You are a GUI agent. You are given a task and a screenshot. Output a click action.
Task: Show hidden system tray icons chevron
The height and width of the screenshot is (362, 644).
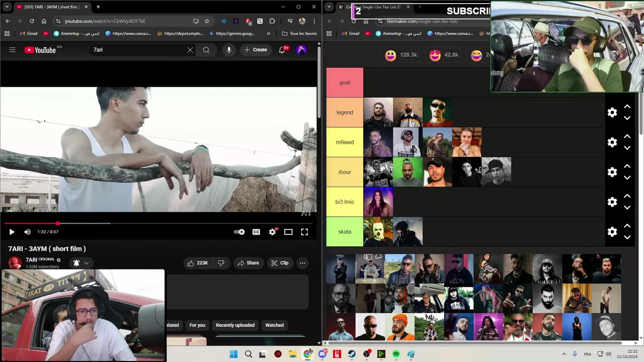point(564,354)
